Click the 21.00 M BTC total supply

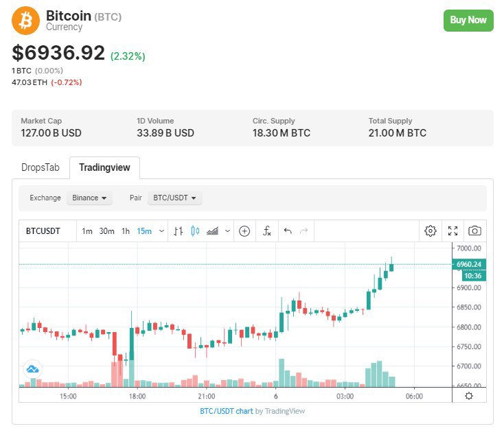click(x=398, y=133)
